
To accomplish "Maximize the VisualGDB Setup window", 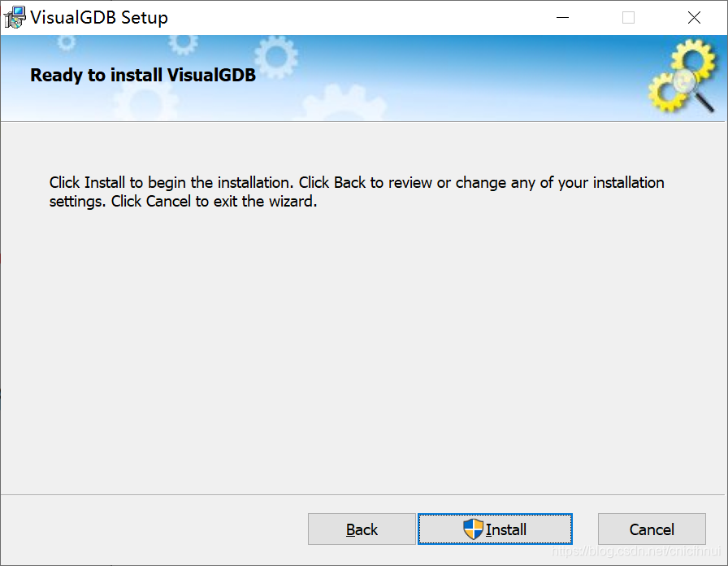I will [x=627, y=17].
